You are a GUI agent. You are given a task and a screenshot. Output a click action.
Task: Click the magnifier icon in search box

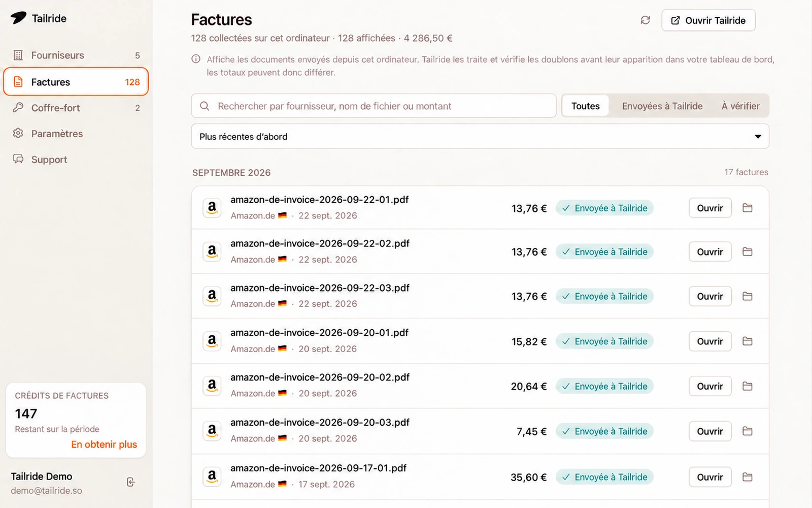coord(205,106)
